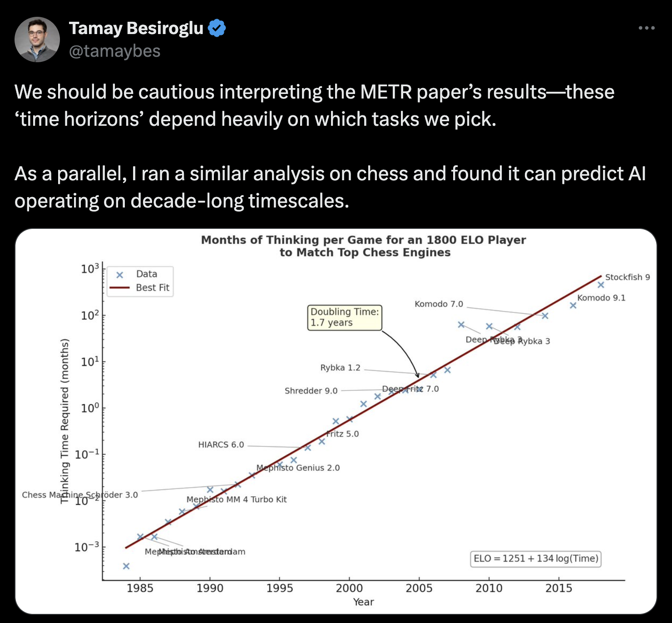
Task: Click the Data marker in the legend
Action: pyautogui.click(x=120, y=275)
